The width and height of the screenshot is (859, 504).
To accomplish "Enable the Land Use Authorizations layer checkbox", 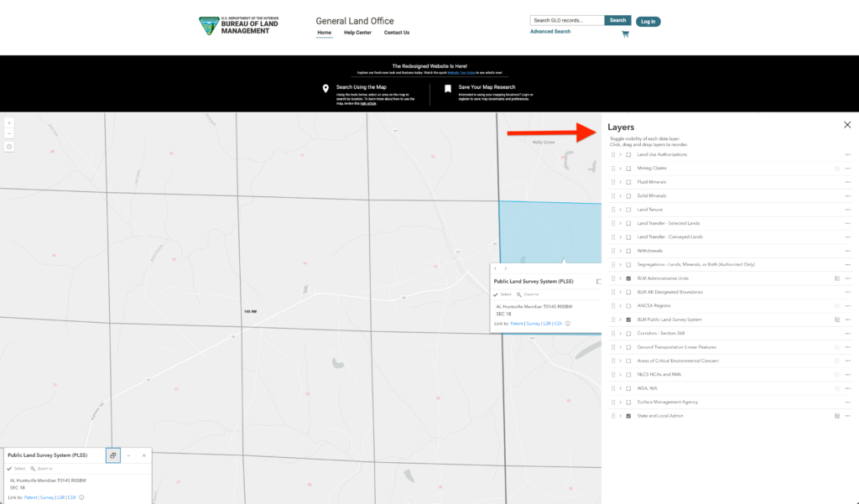I will tap(628, 154).
